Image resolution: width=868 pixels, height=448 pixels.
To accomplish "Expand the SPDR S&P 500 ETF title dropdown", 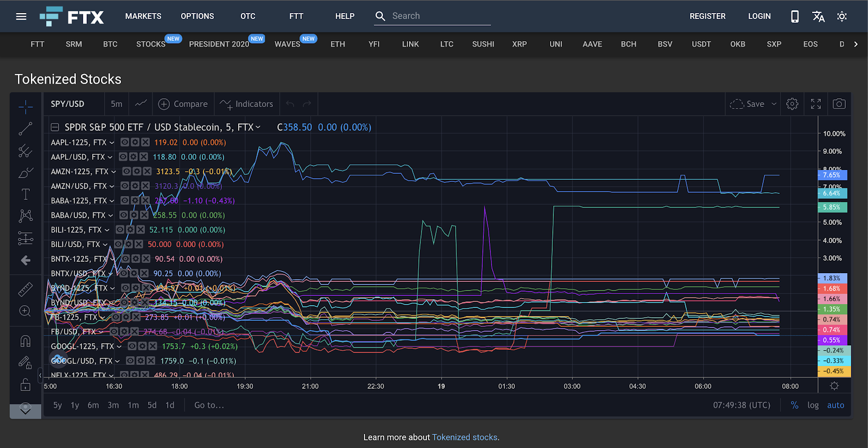I will click(258, 127).
